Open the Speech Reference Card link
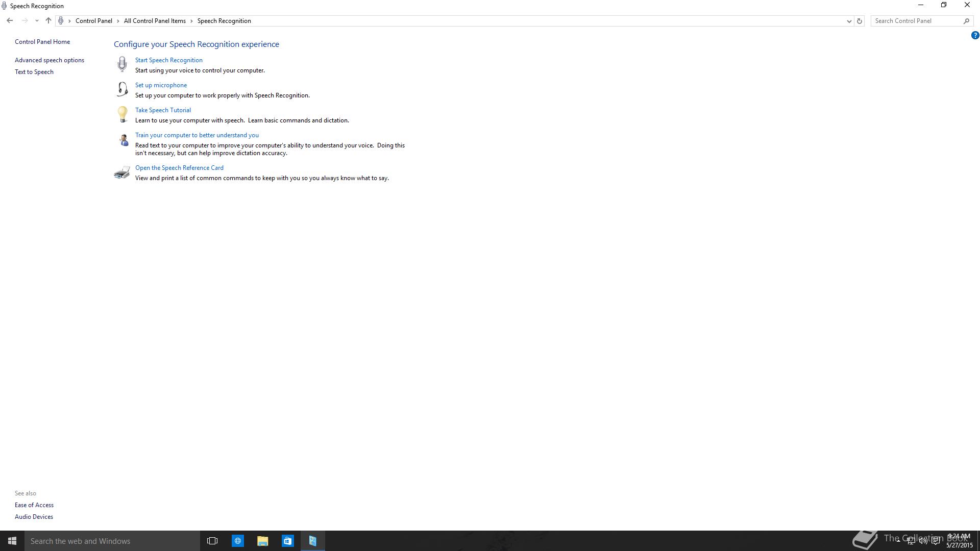The width and height of the screenshot is (980, 551). tap(179, 168)
